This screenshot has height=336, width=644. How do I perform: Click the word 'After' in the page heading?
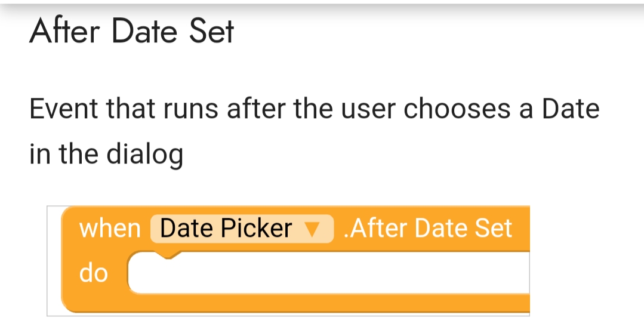[66, 31]
